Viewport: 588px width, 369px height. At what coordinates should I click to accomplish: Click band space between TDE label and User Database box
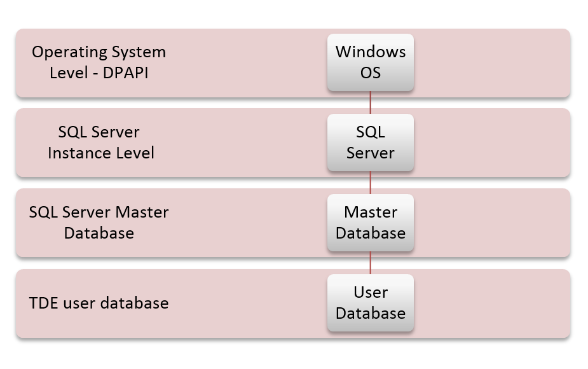point(248,303)
